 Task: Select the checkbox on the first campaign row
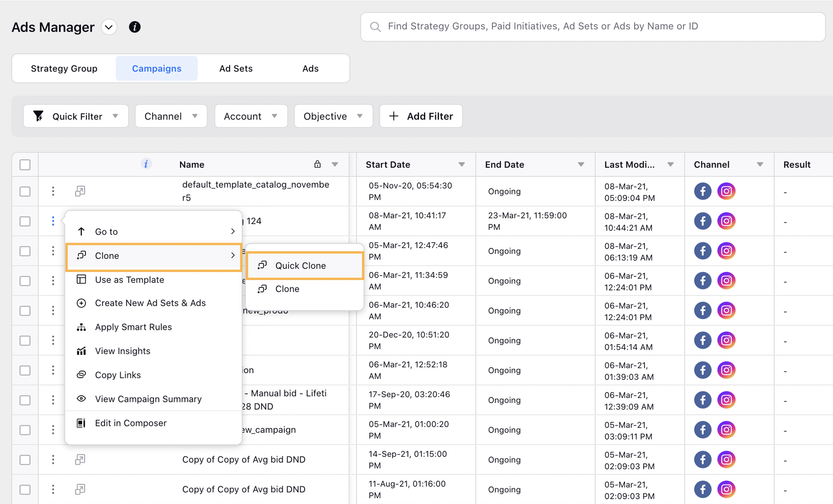pos(24,192)
